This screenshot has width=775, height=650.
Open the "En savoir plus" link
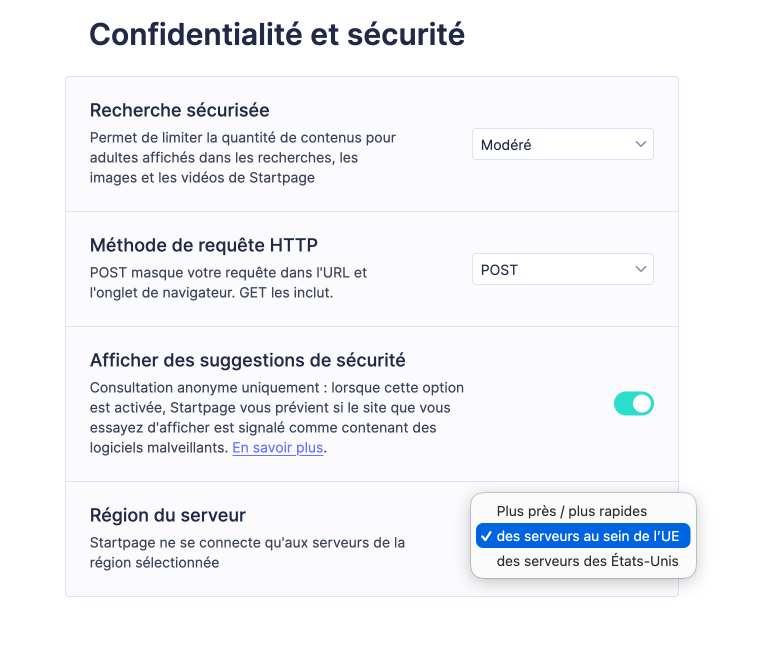click(277, 447)
